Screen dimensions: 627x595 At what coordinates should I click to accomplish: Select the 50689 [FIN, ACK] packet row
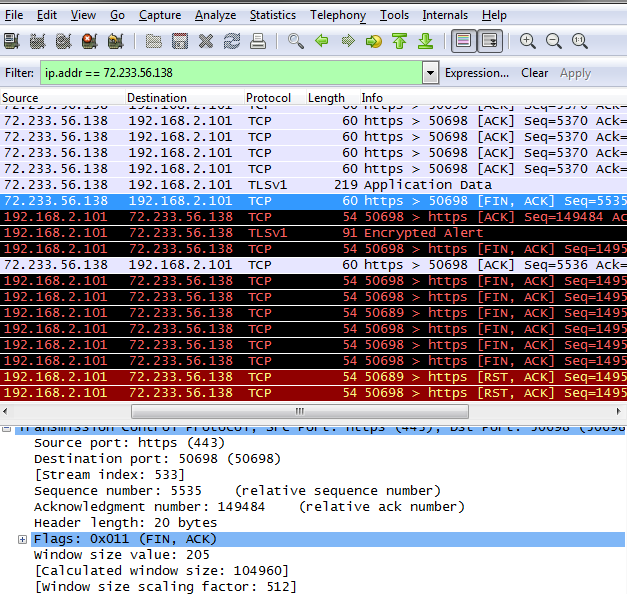click(x=314, y=313)
